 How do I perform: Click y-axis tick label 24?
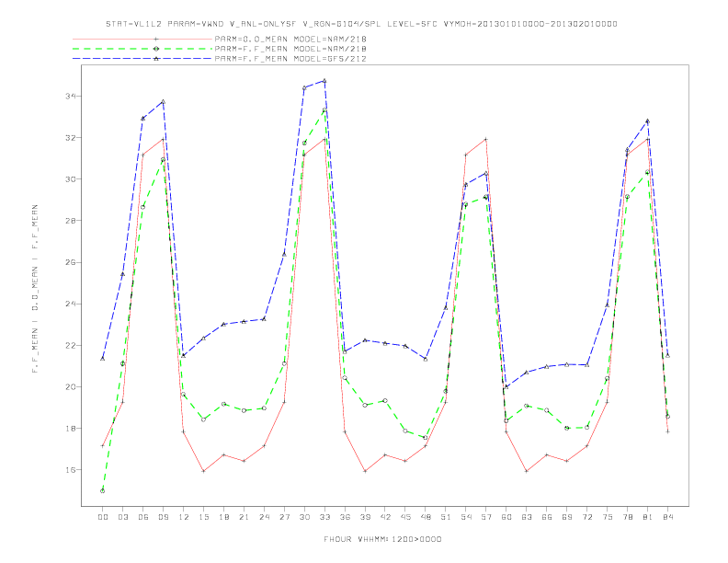[70, 304]
